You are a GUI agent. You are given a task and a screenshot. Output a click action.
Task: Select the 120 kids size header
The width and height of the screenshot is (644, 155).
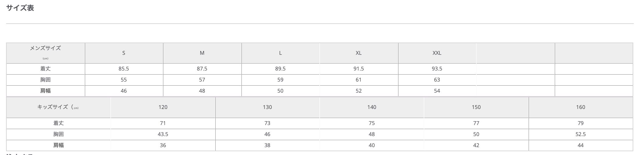(x=163, y=107)
